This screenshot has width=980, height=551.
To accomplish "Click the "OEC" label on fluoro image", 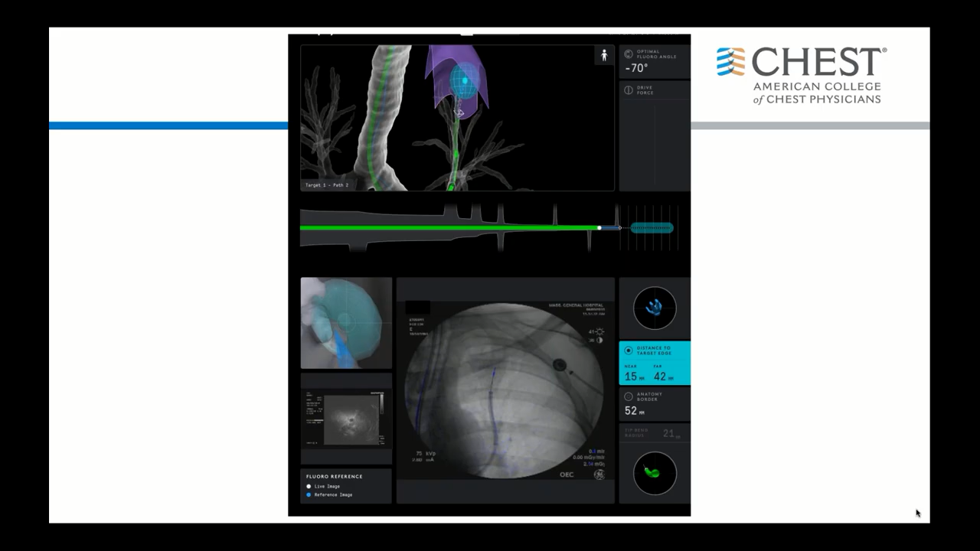I will pyautogui.click(x=567, y=474).
